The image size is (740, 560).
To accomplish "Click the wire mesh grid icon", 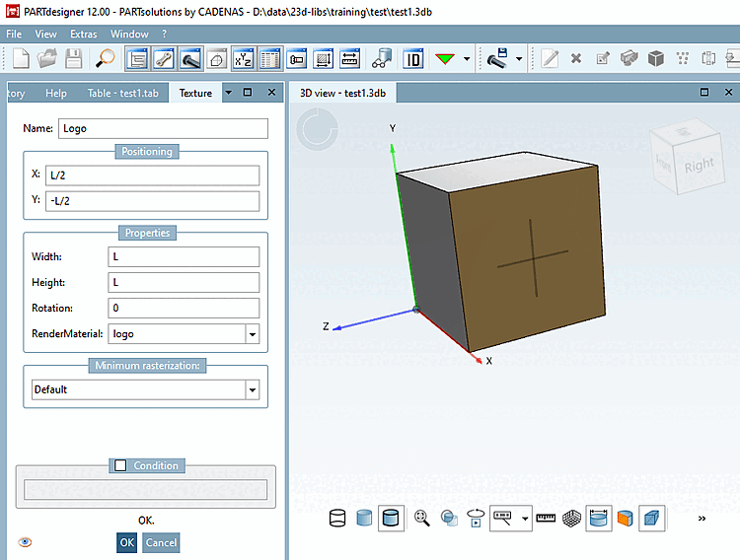I will pyautogui.click(x=571, y=518).
